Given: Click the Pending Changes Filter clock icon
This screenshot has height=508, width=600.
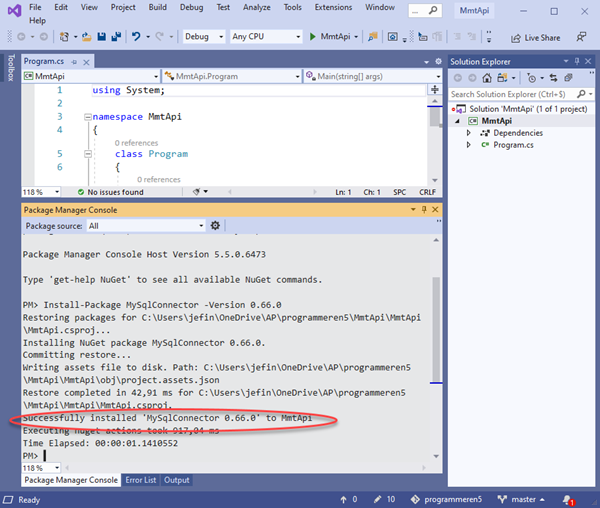Looking at the screenshot, I should pyautogui.click(x=532, y=78).
